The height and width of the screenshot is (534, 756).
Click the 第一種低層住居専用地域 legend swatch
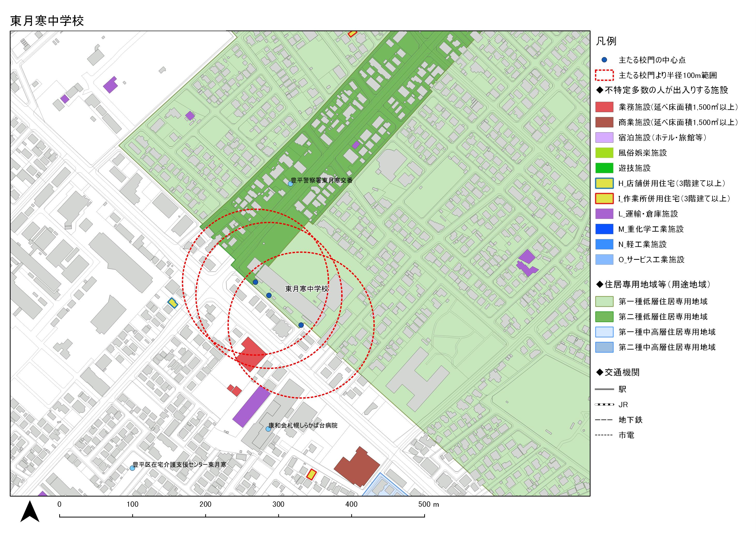click(x=604, y=301)
